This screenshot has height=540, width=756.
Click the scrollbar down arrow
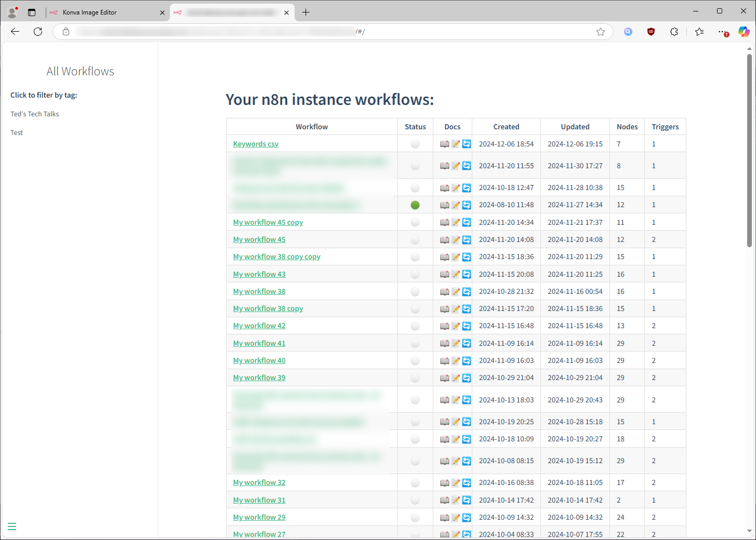pos(749,531)
